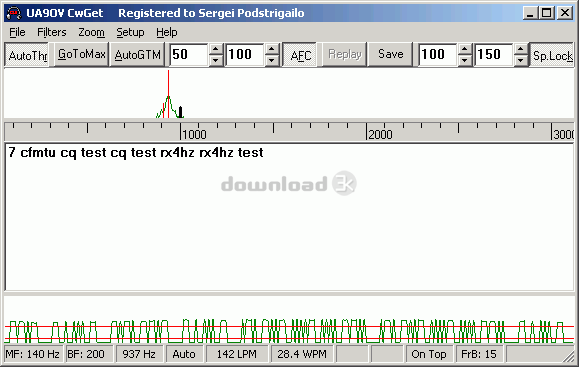579x367 pixels.
Task: Click the 2000 mark on frequency ruler
Action: coord(379,134)
